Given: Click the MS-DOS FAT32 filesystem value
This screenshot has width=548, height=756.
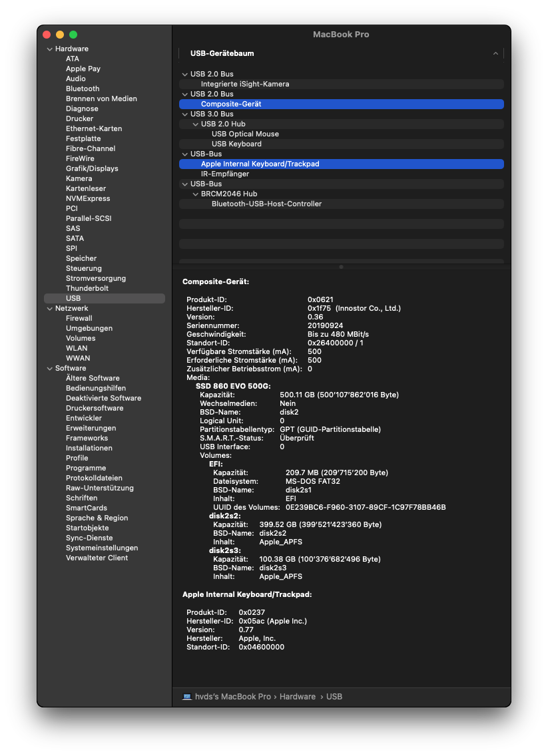Looking at the screenshot, I should coord(312,481).
